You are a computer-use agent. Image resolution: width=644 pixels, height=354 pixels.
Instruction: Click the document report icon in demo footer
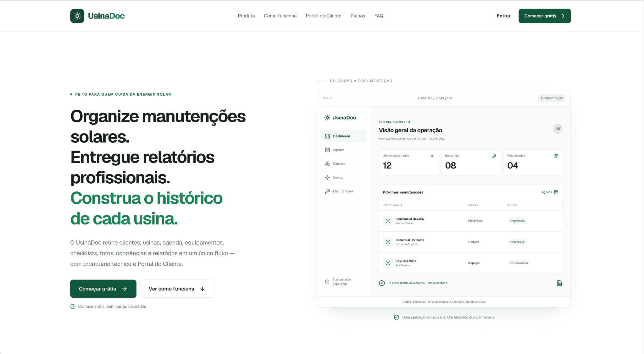point(559,283)
